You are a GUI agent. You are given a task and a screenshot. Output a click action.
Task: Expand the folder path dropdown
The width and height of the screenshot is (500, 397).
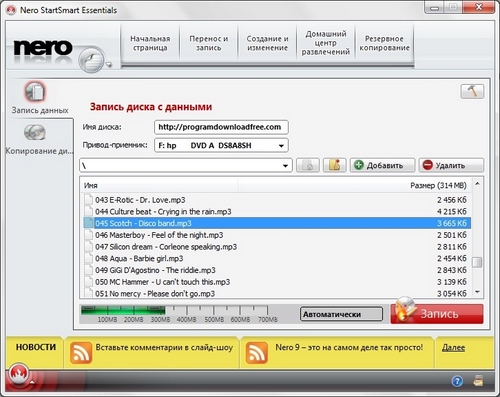285,166
